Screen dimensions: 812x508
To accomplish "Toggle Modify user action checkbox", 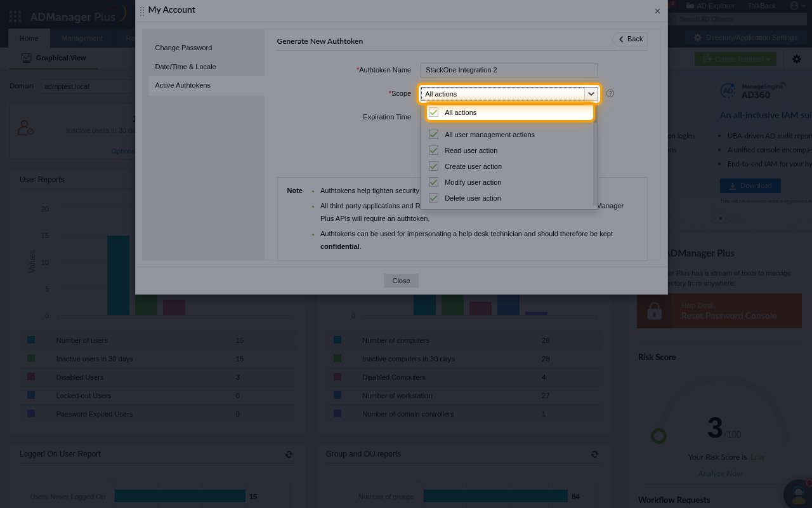I will point(434,182).
